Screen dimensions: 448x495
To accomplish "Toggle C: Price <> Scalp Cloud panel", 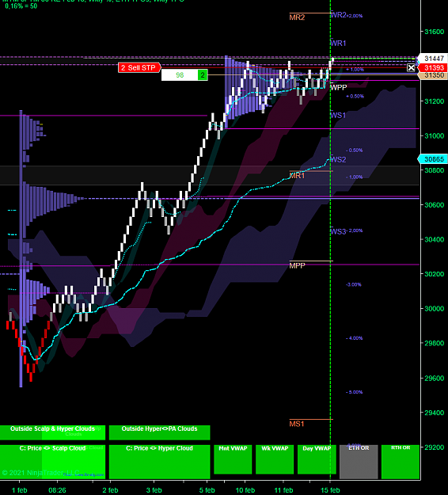I will [x=53, y=462].
